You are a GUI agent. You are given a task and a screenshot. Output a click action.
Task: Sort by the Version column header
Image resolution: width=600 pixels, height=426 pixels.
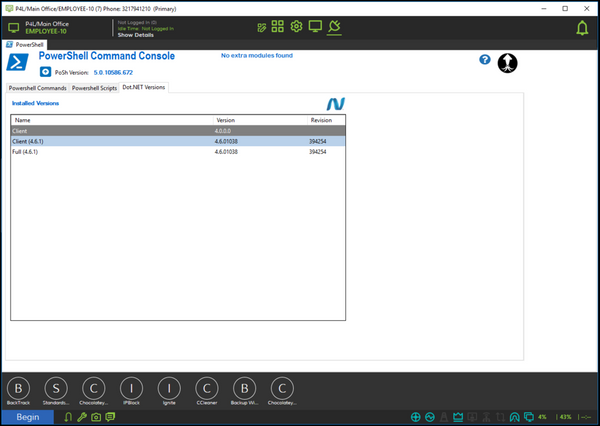coord(260,120)
